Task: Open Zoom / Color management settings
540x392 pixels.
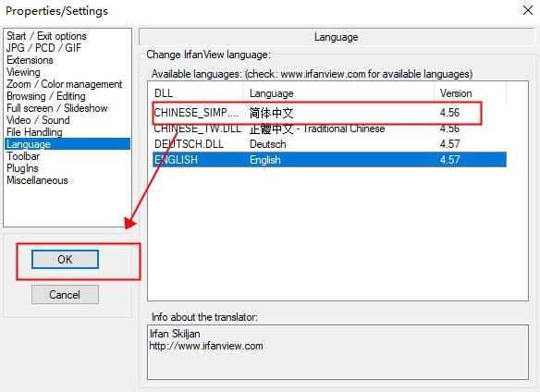Action: tap(65, 84)
